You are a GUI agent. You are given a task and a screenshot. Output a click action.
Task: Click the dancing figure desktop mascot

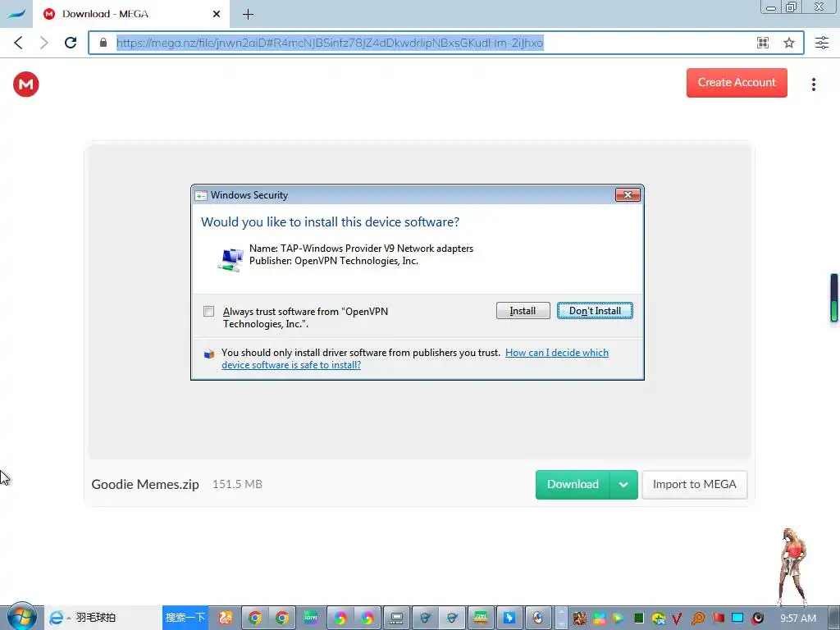(x=793, y=567)
